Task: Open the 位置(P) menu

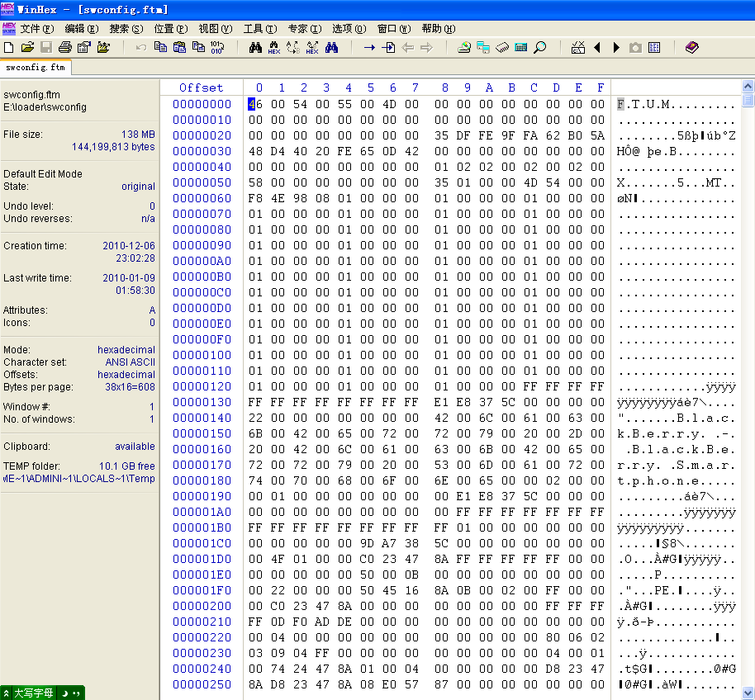Action: click(x=171, y=29)
